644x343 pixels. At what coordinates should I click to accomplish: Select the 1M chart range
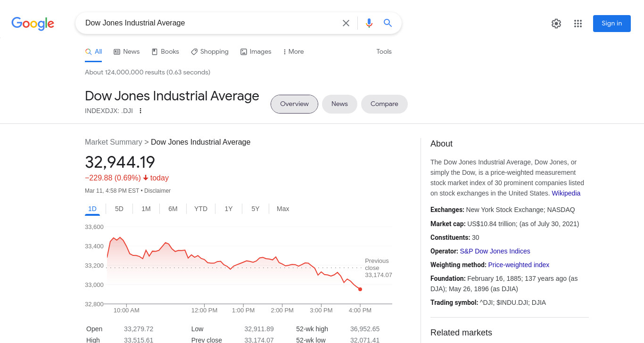[146, 209]
